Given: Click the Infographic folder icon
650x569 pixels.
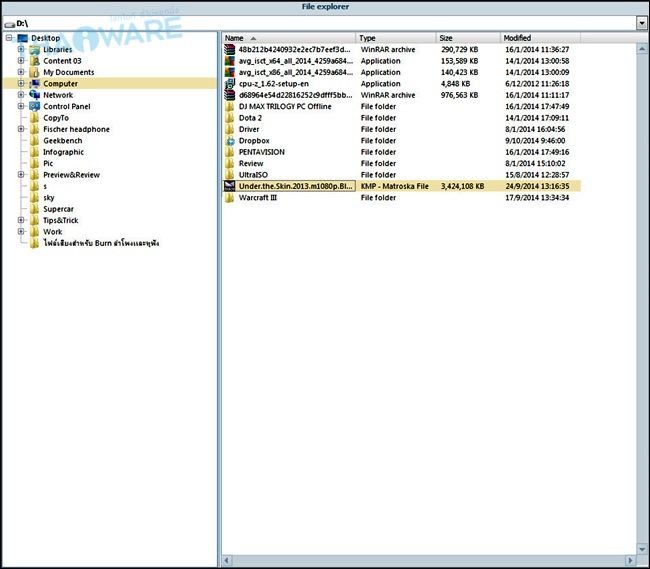Looking at the screenshot, I should click(35, 152).
